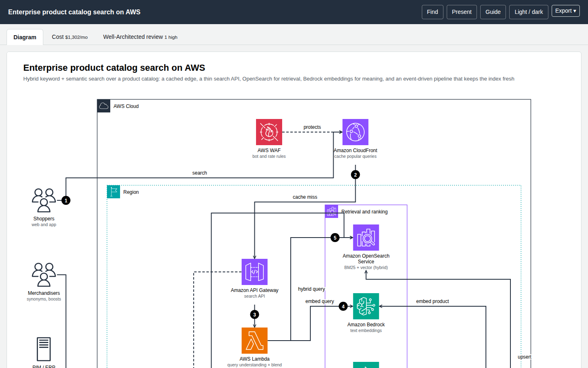Click the Shoppers users icon

click(x=44, y=200)
